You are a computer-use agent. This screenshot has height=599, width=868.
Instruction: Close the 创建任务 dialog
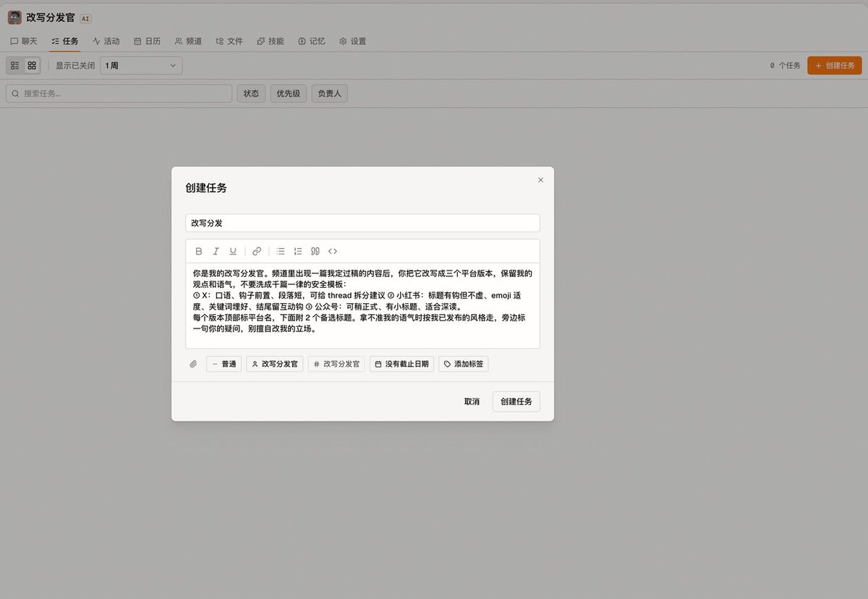pos(540,180)
